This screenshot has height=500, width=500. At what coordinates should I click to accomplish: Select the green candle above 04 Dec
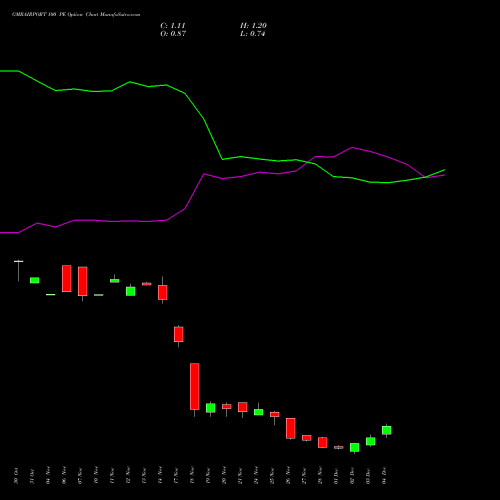387,430
